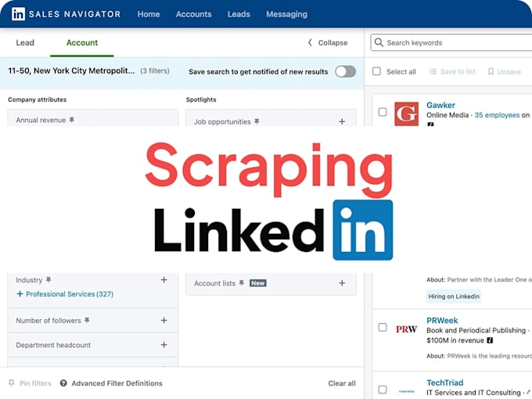The height and width of the screenshot is (399, 532).
Task: Collapse the filter panel using the chevron
Action: [x=310, y=42]
